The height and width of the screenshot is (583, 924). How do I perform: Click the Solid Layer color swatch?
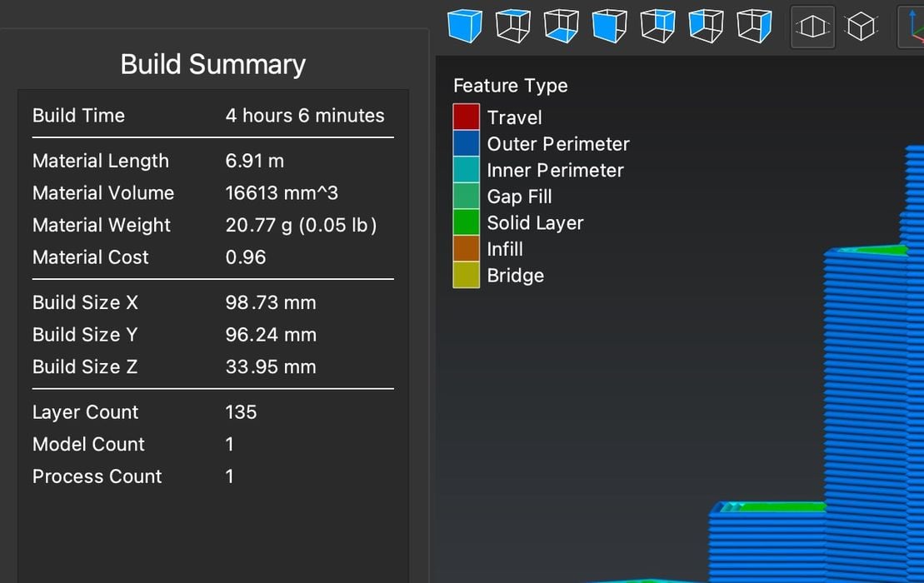click(x=465, y=222)
